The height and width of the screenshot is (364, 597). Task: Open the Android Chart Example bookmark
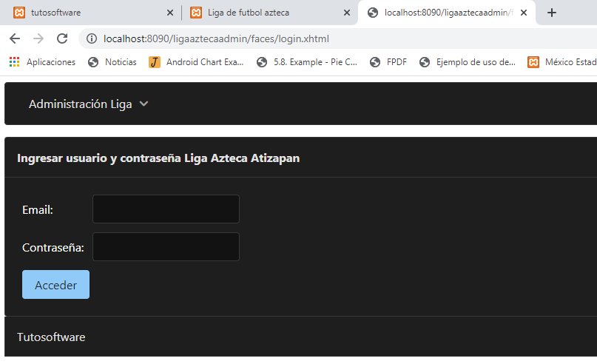(197, 62)
